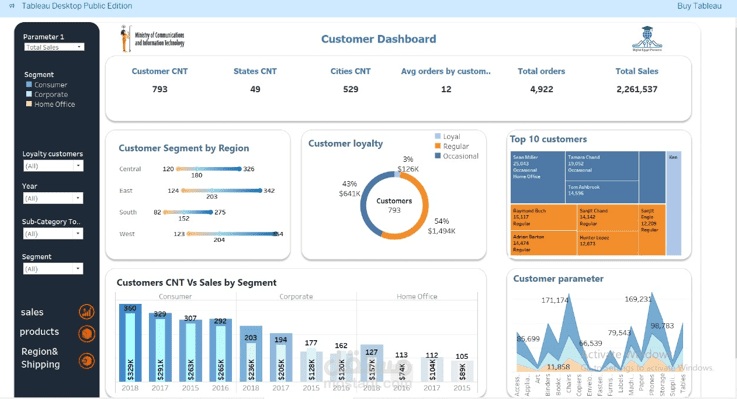Click the orange products box icon
Screen dimensions: 737x399
point(86,334)
